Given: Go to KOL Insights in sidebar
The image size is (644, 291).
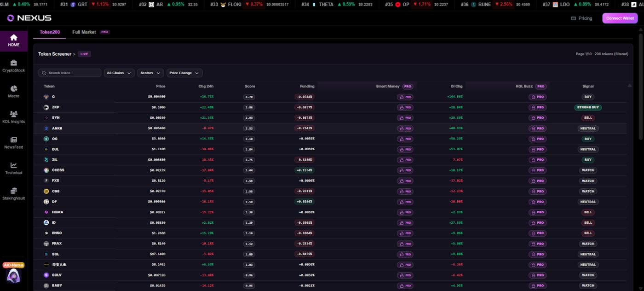Looking at the screenshot, I should pos(13,117).
